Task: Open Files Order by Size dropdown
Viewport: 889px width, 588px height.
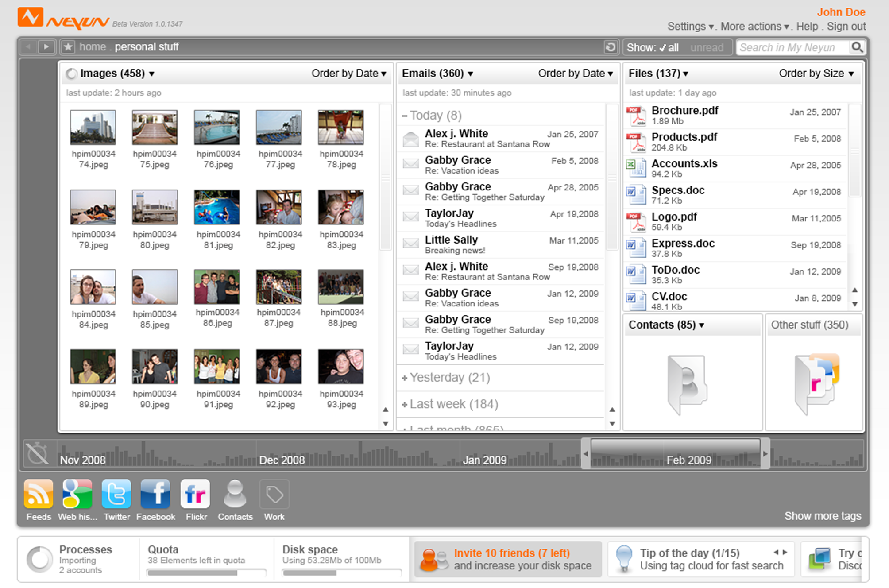Action: [816, 73]
